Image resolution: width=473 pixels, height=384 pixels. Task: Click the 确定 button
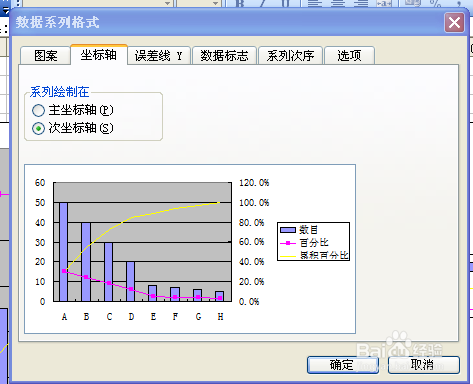click(343, 365)
